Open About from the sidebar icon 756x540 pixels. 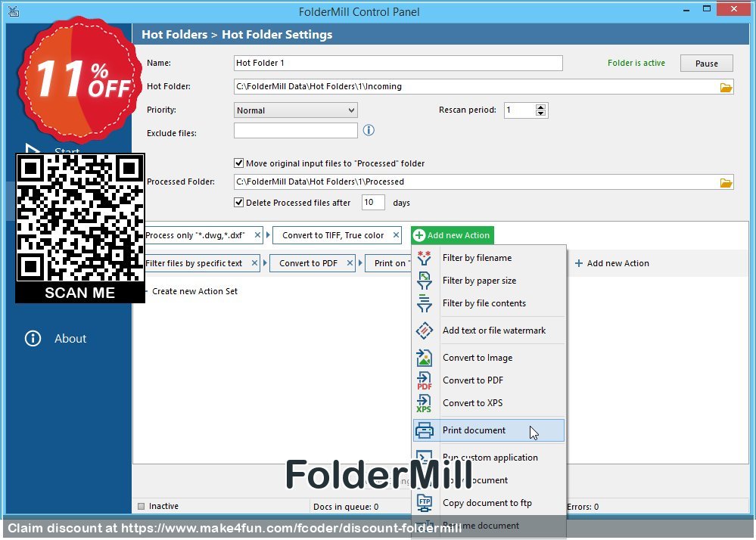tap(33, 339)
